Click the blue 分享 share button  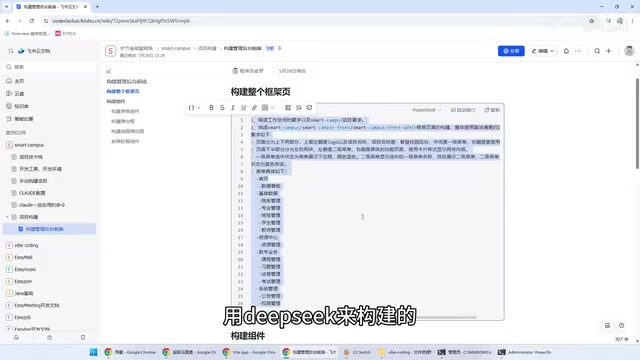(511, 51)
